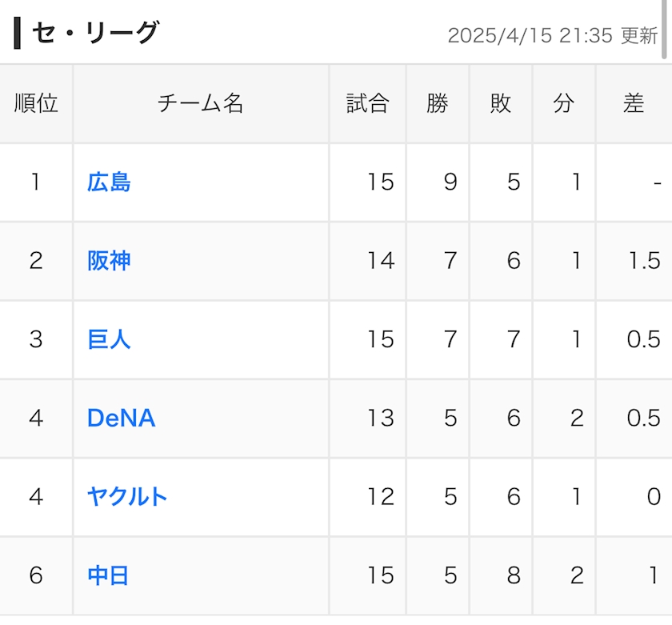Click the セ・リーグ section heading

point(95,34)
